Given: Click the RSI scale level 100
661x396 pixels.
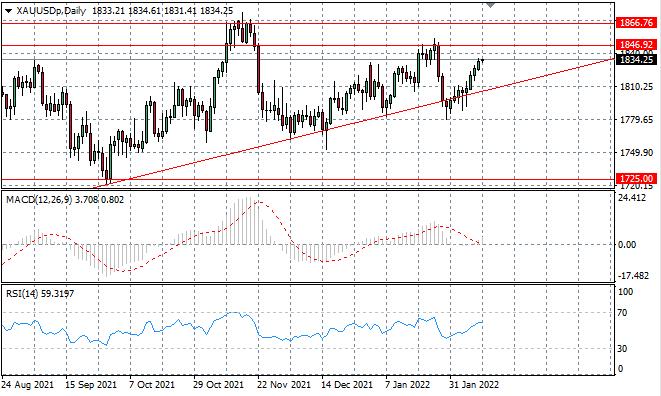Looking at the screenshot, I should point(625,291).
